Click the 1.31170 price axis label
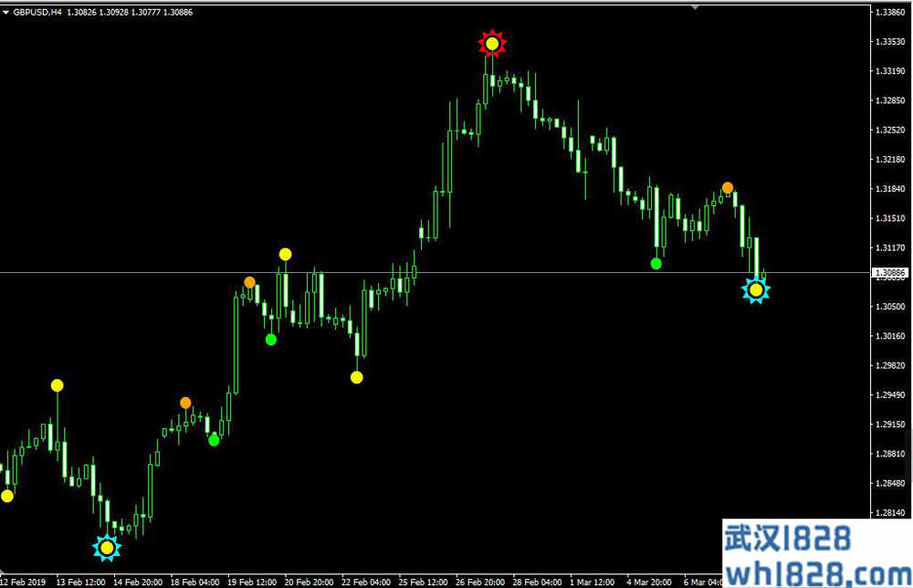The width and height of the screenshot is (913, 588). pyautogui.click(x=890, y=248)
